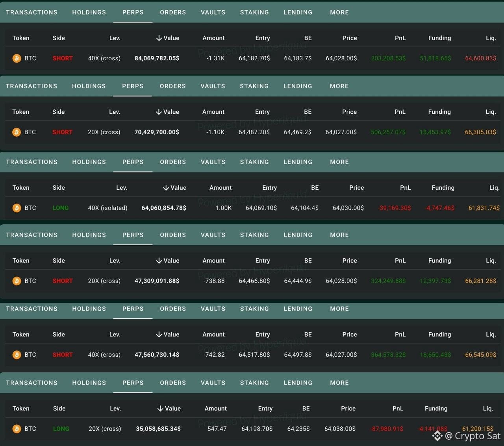Click entry price 64,517.80$
The width and height of the screenshot is (504, 446).
coord(254,355)
